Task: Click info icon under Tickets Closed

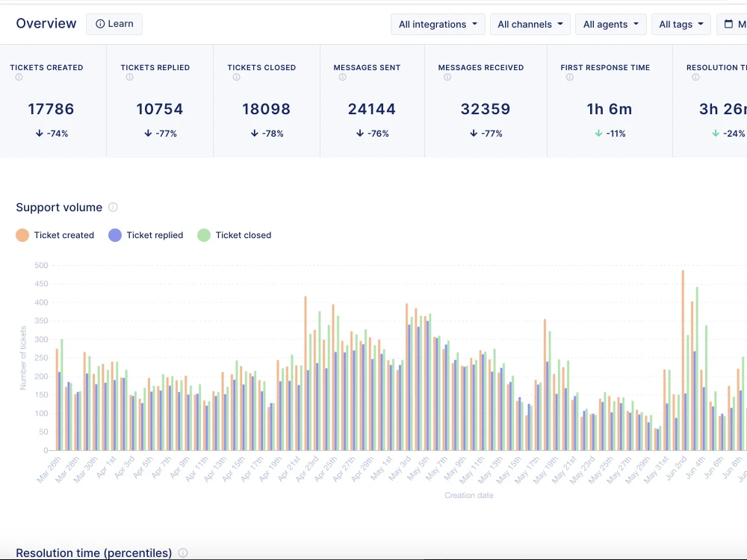Action: (236, 77)
